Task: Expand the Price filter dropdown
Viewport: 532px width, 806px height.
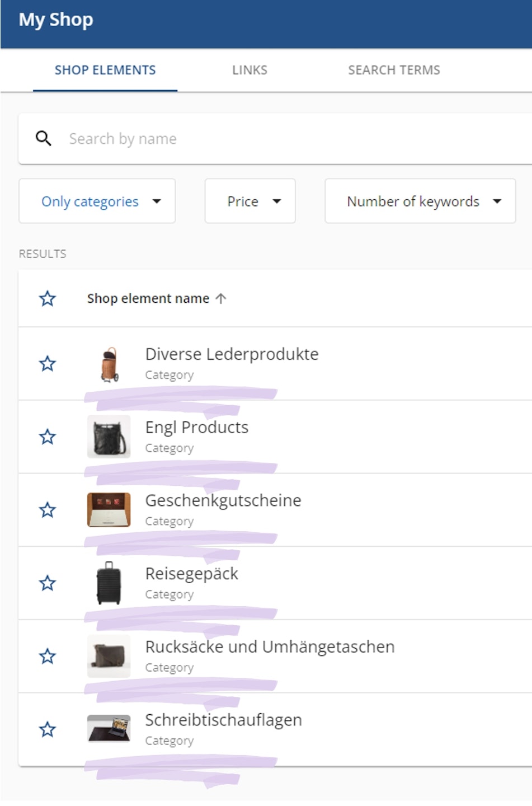Action: pyautogui.click(x=250, y=201)
